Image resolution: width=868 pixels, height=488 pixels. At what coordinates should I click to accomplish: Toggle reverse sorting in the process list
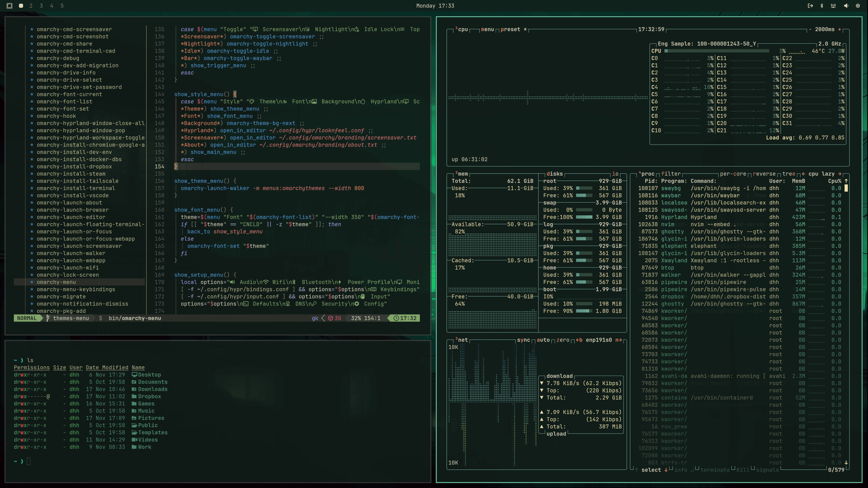pos(764,174)
